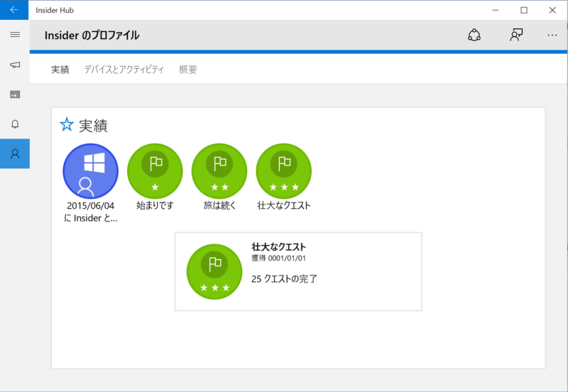Click the 旅は続く badge caption
The image size is (568, 392).
click(x=219, y=205)
